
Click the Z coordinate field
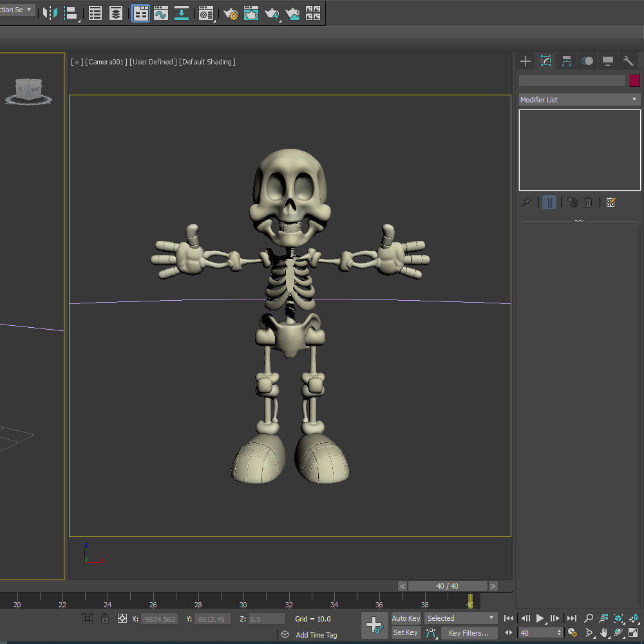267,619
